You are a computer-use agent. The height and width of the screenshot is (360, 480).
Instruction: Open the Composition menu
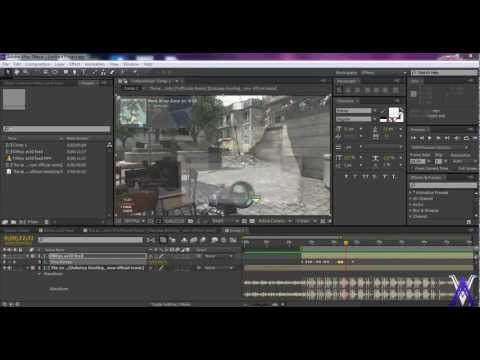click(x=38, y=64)
